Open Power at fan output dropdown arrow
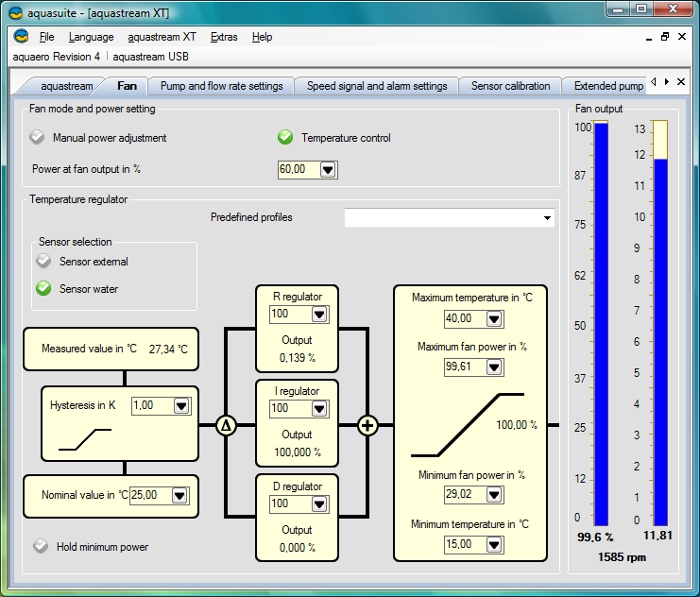Screen dimensions: 700x597 328,170
